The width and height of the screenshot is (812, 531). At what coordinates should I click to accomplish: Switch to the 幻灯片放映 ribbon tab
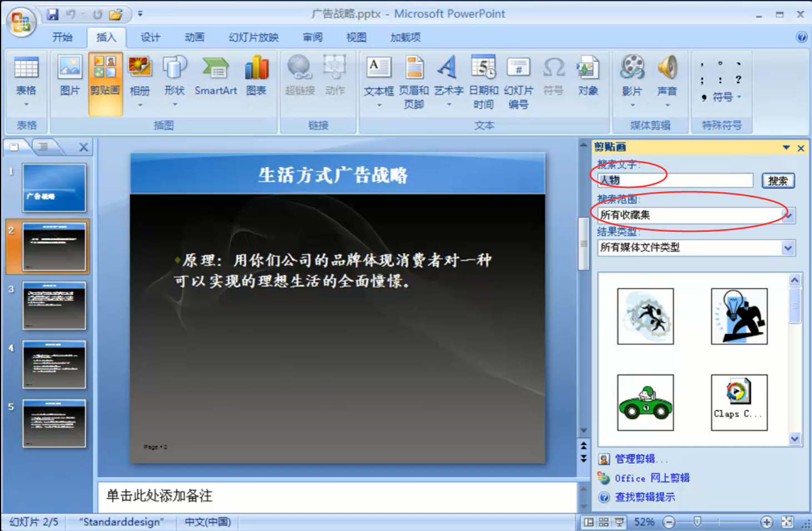pos(253,37)
